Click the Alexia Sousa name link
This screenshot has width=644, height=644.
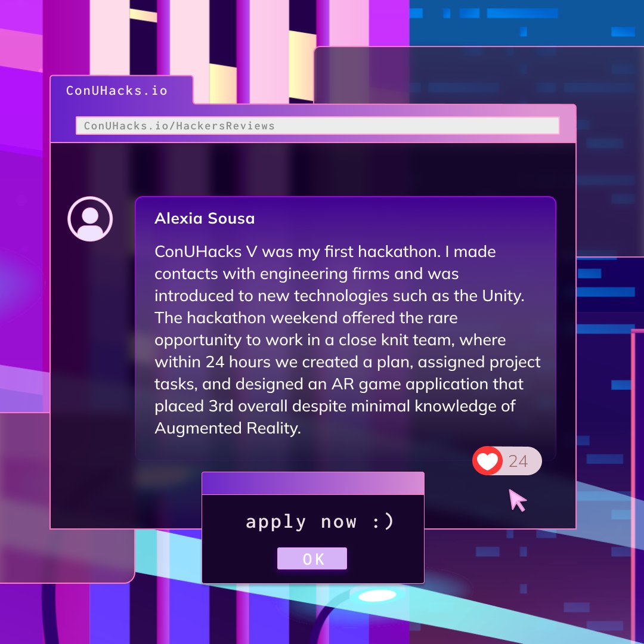(205, 218)
